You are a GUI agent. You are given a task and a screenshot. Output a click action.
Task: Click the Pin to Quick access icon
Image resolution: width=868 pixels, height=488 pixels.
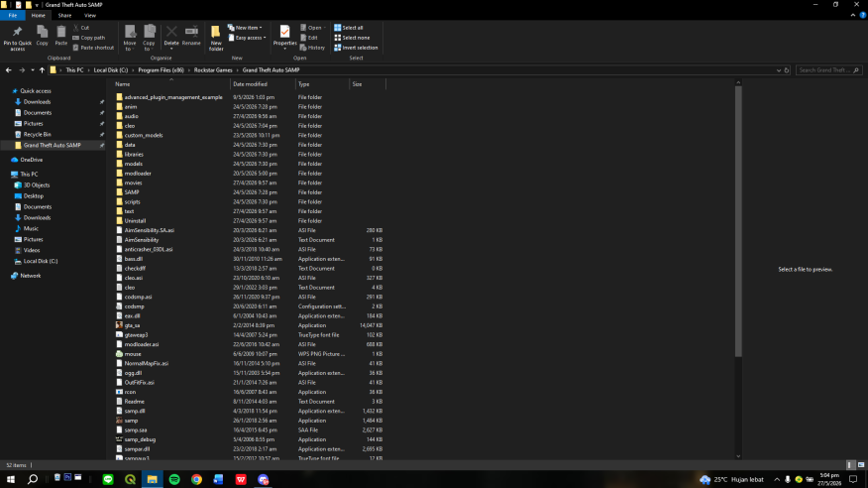click(17, 38)
